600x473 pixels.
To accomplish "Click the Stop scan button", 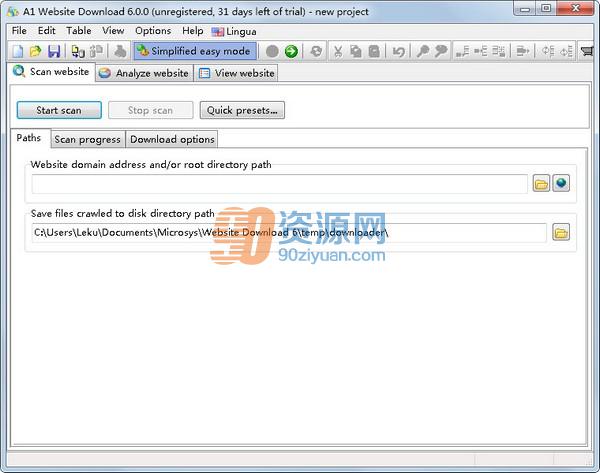I will click(150, 110).
